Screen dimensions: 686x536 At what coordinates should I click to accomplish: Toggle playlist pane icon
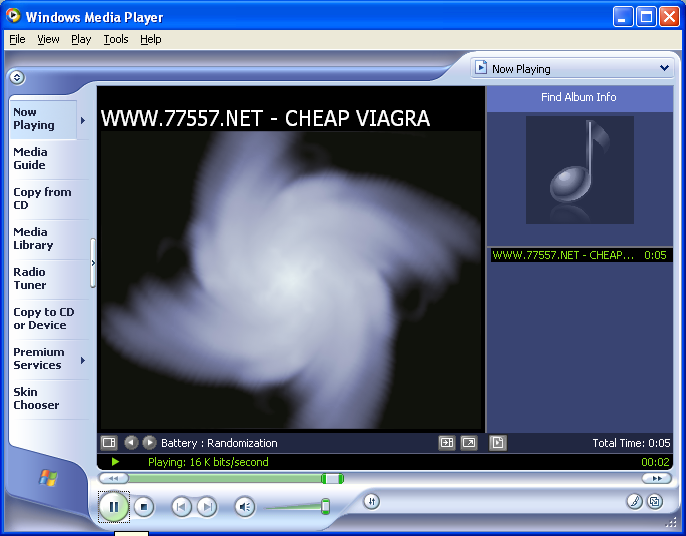(498, 443)
